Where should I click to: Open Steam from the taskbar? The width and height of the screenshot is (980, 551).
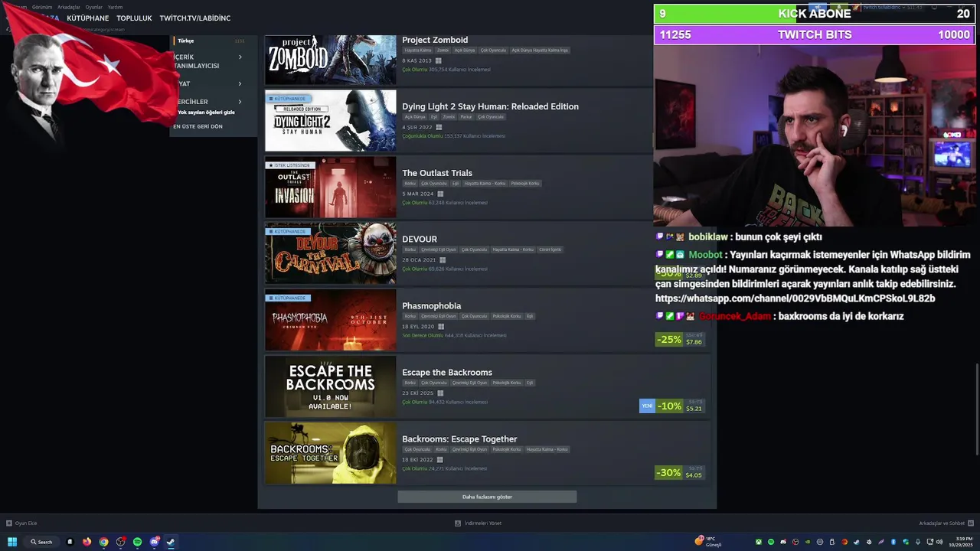click(x=171, y=542)
